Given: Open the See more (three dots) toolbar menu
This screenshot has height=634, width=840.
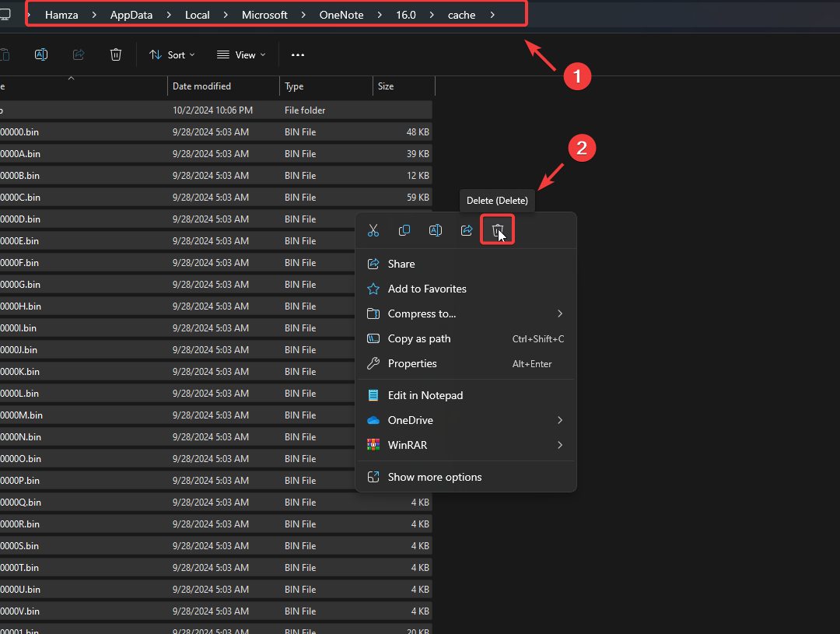Looking at the screenshot, I should pos(298,54).
